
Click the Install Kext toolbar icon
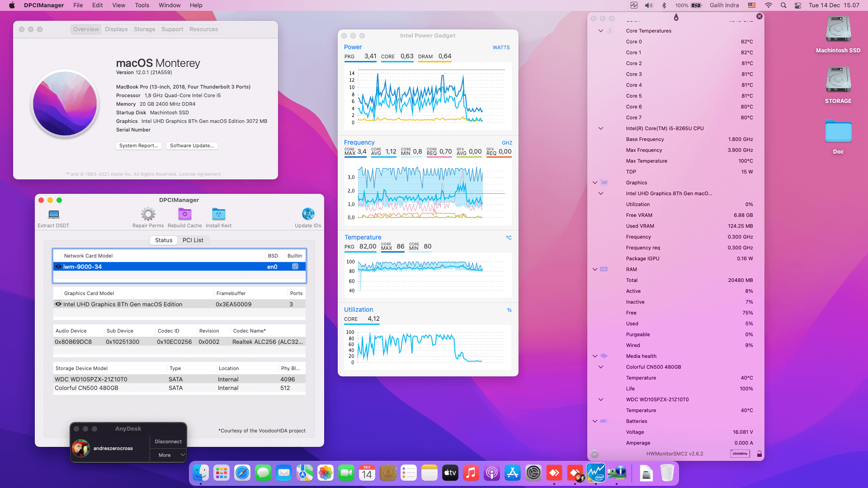pyautogui.click(x=218, y=214)
